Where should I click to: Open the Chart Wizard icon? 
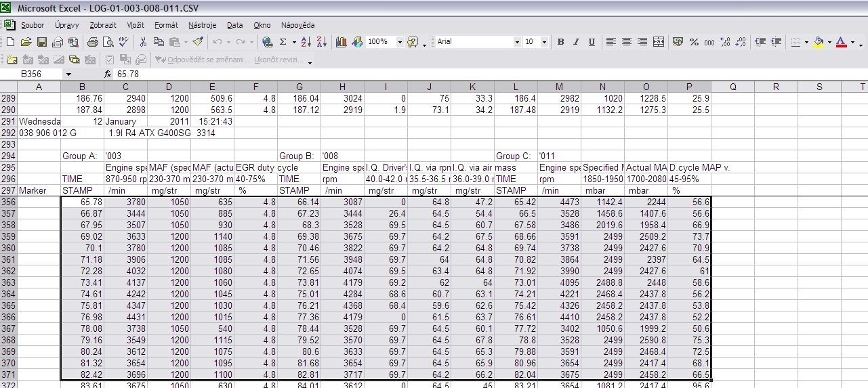pos(342,42)
